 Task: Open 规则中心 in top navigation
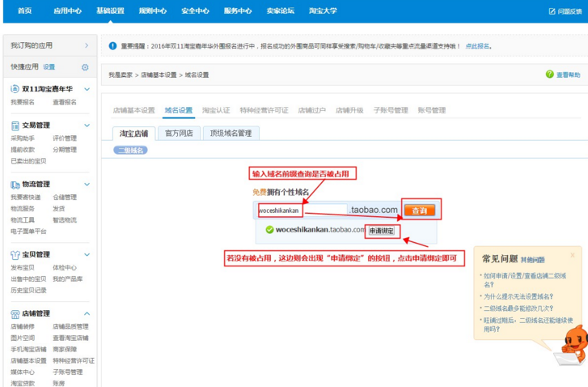tap(153, 11)
